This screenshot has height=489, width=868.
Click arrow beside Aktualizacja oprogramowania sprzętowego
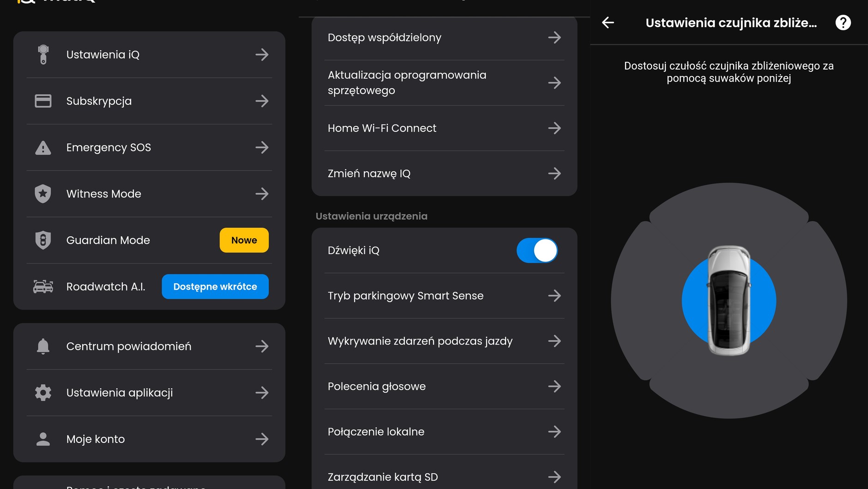tap(555, 83)
